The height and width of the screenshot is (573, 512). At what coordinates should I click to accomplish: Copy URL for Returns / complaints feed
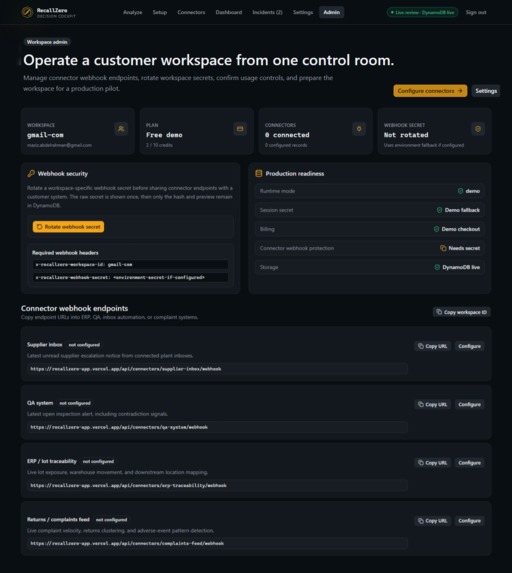point(433,521)
